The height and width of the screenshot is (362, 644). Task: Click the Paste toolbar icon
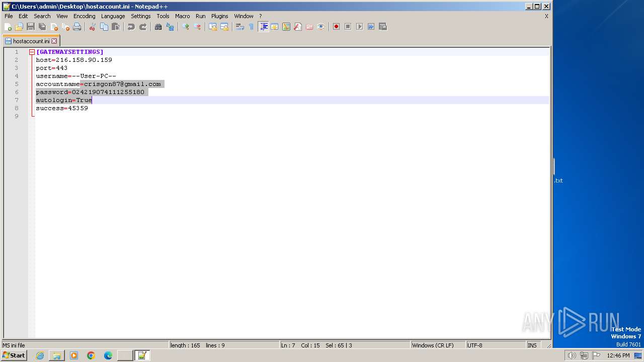coord(116,27)
